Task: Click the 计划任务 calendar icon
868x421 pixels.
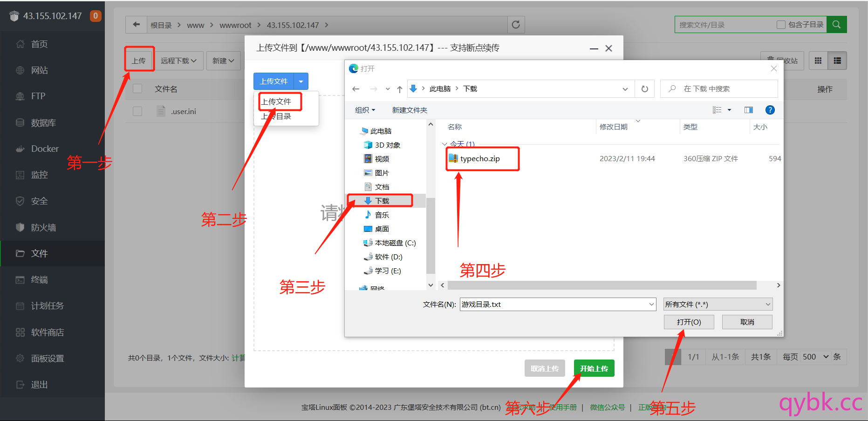Action: point(20,306)
